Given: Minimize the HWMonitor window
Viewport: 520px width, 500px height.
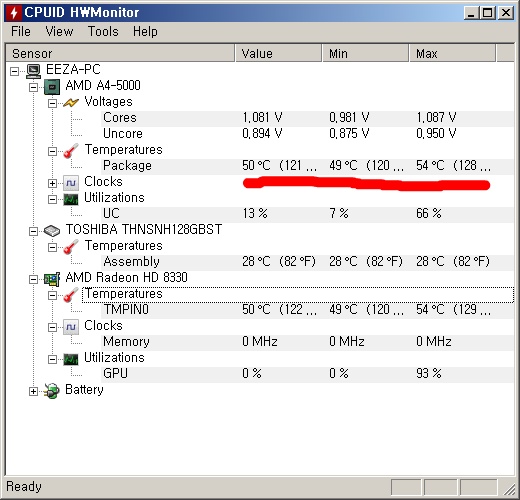Looking at the screenshot, I should click(x=471, y=13).
